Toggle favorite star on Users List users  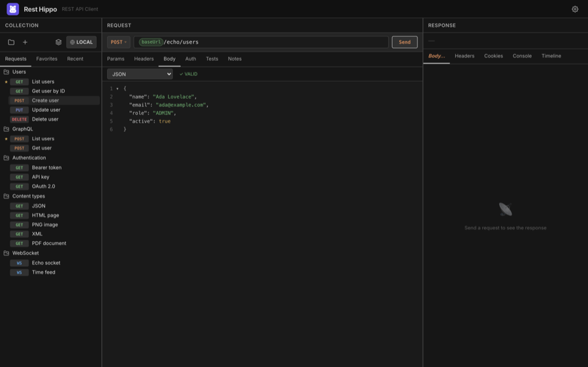point(6,82)
